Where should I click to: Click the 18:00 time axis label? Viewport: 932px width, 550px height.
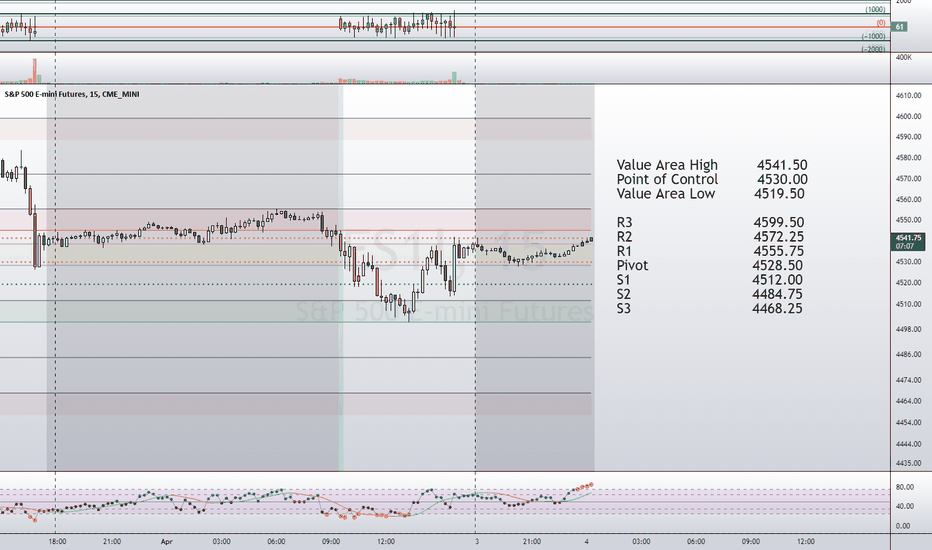[x=58, y=542]
